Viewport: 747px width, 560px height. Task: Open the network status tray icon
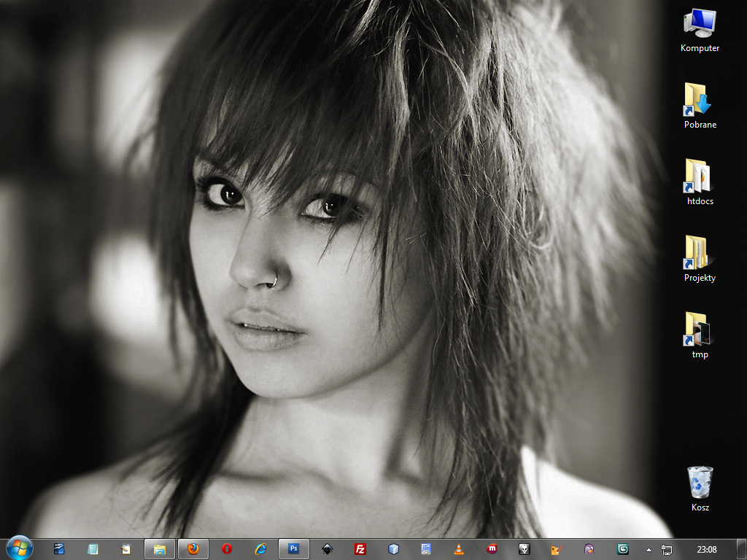pos(667,550)
